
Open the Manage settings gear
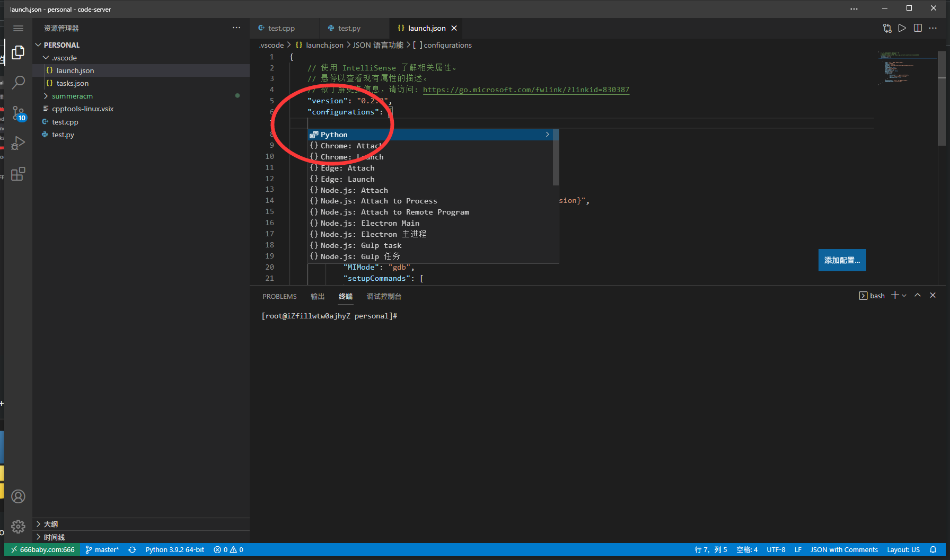coord(18,526)
